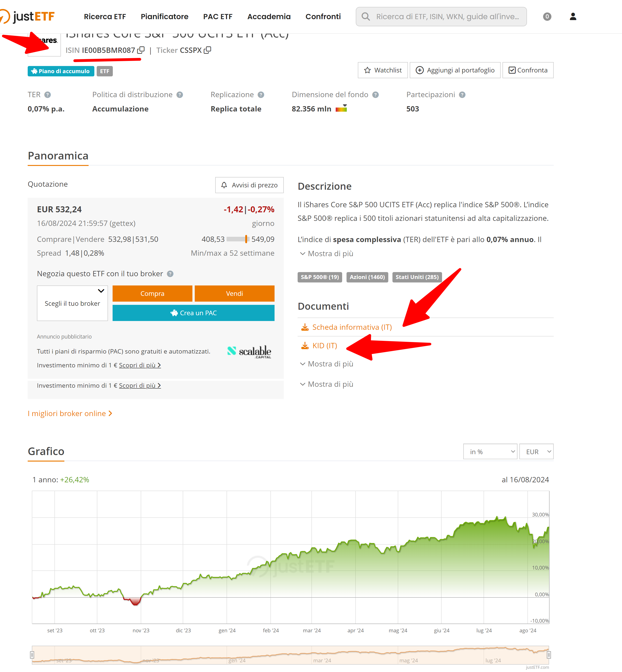The height and width of the screenshot is (672, 622).
Task: Grab right handle of chart range slider
Action: pyautogui.click(x=549, y=655)
